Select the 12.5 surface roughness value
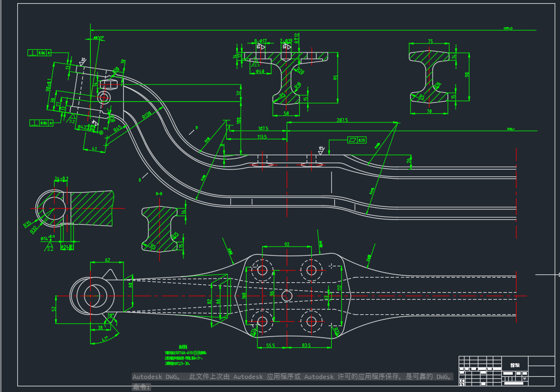This screenshot has width=560, height=392. [257, 65]
